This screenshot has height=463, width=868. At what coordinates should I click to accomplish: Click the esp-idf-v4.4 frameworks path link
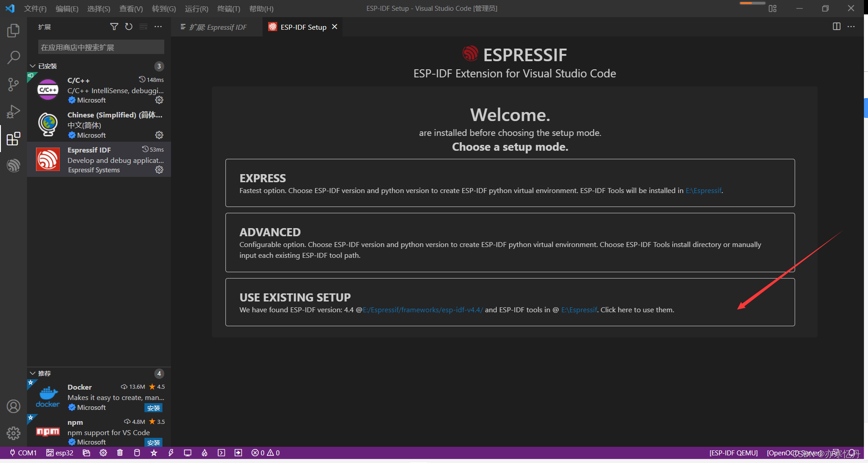[423, 310]
